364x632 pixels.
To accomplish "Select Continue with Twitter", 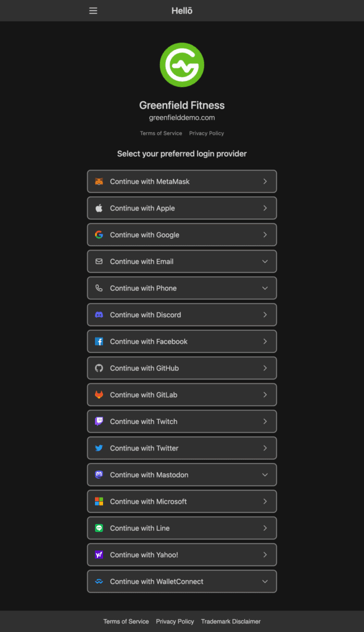I will 182,448.
